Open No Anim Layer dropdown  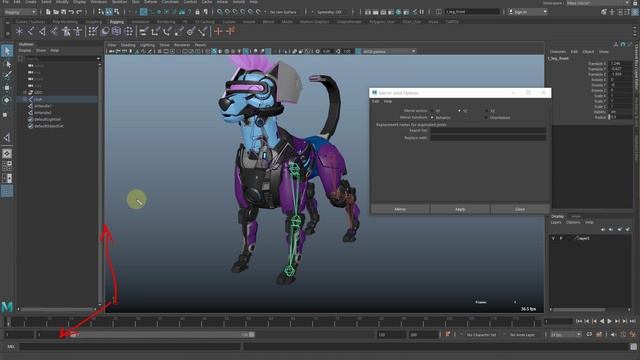523,335
